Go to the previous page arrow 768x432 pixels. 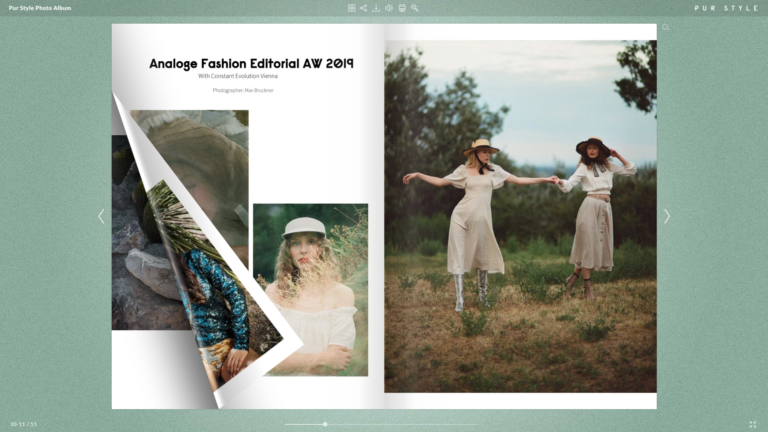pyautogui.click(x=101, y=216)
